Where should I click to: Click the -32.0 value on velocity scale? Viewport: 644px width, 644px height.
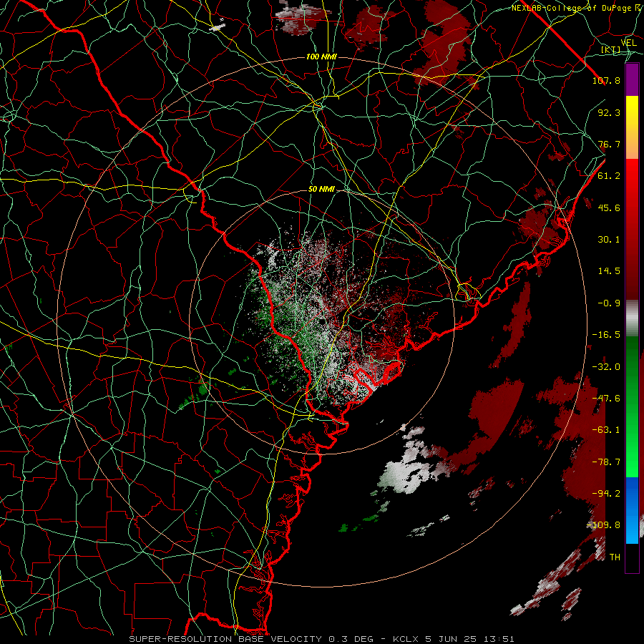(606, 367)
